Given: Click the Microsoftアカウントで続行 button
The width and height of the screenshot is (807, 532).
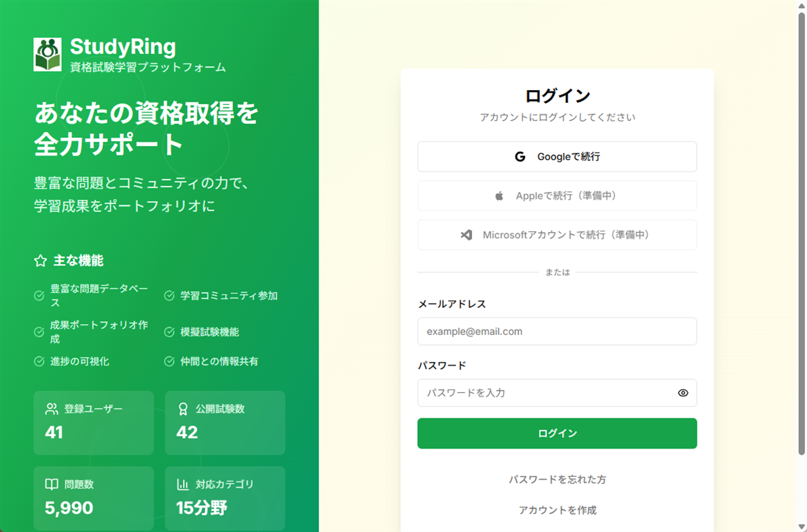Looking at the screenshot, I should pyautogui.click(x=557, y=235).
